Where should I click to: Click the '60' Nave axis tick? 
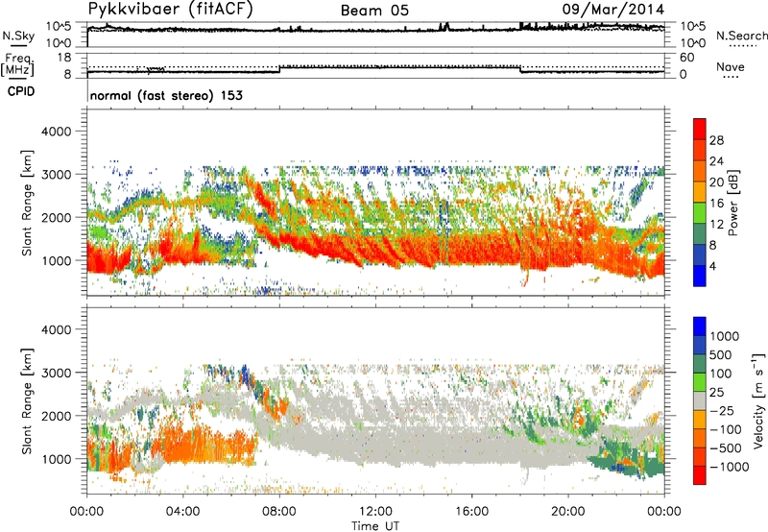click(x=686, y=58)
